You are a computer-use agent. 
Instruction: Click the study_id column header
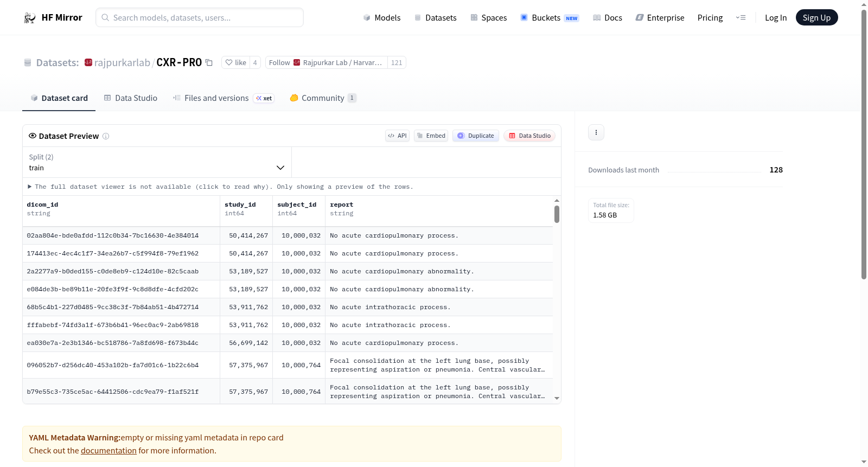click(246, 211)
